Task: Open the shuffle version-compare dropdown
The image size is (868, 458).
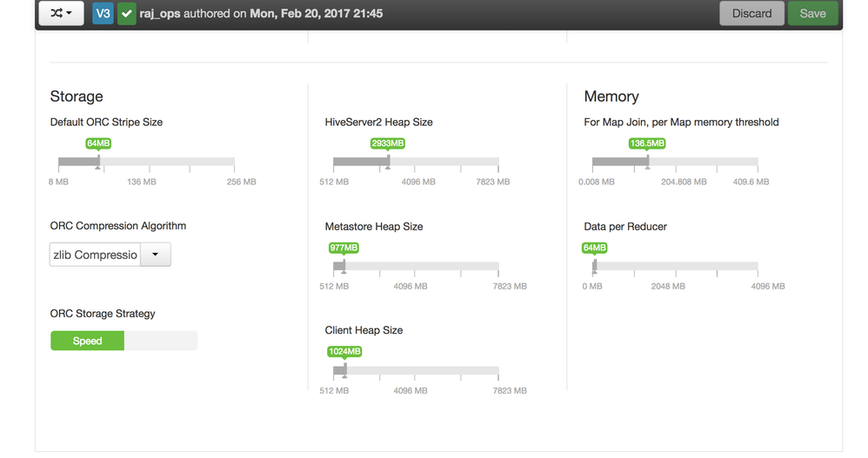Action: 61,14
